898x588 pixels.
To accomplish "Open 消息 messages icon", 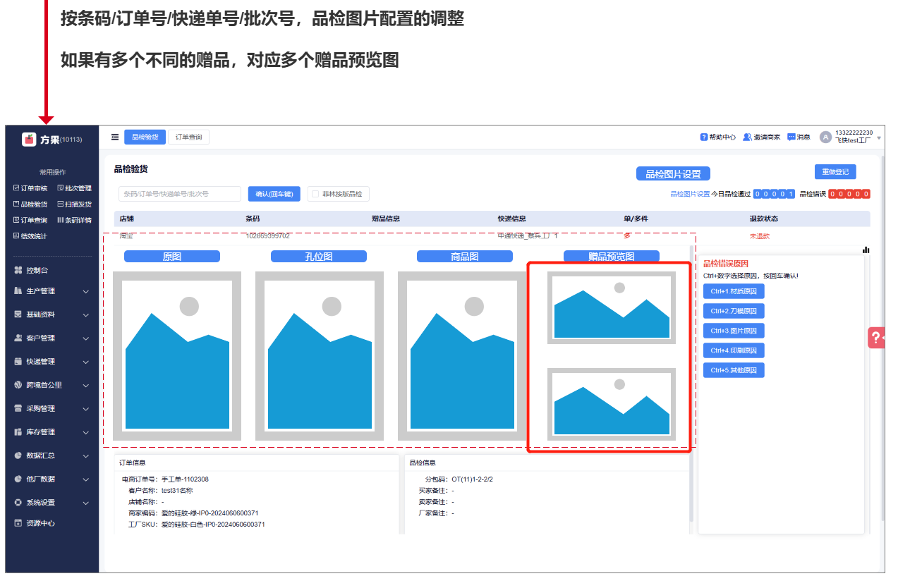I will pyautogui.click(x=791, y=137).
